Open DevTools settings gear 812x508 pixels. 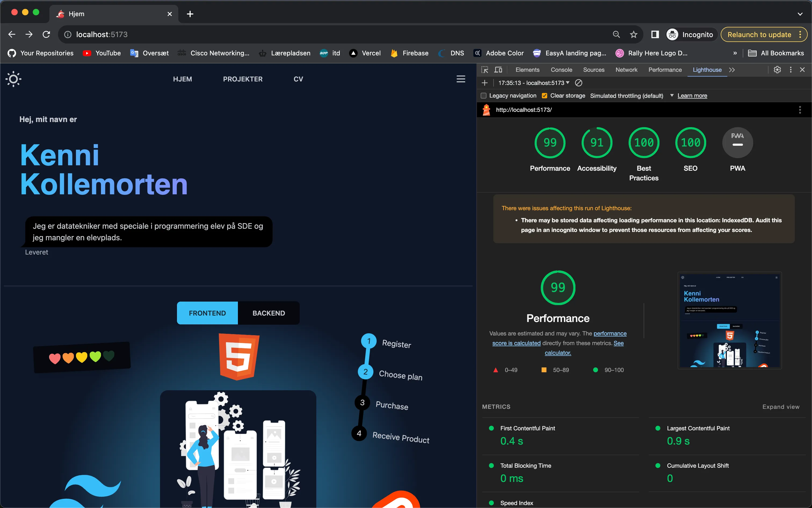(777, 70)
